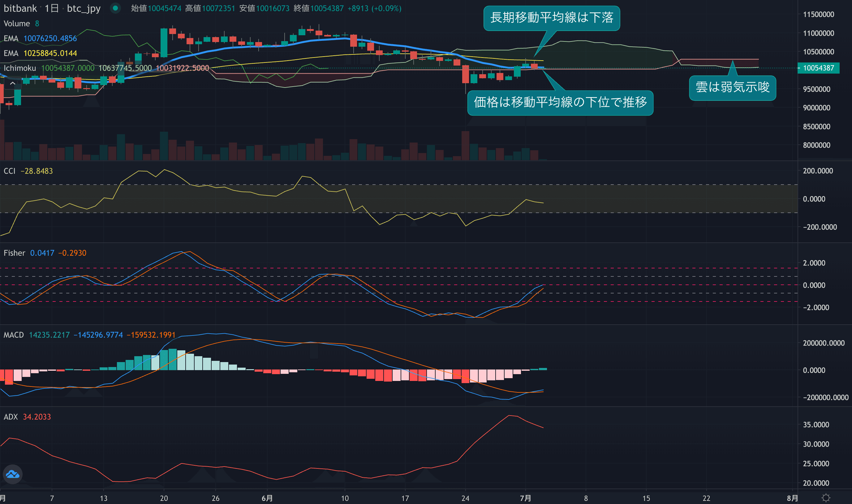Click the 価格は移動平均線の下位で推移 callout

click(x=560, y=103)
